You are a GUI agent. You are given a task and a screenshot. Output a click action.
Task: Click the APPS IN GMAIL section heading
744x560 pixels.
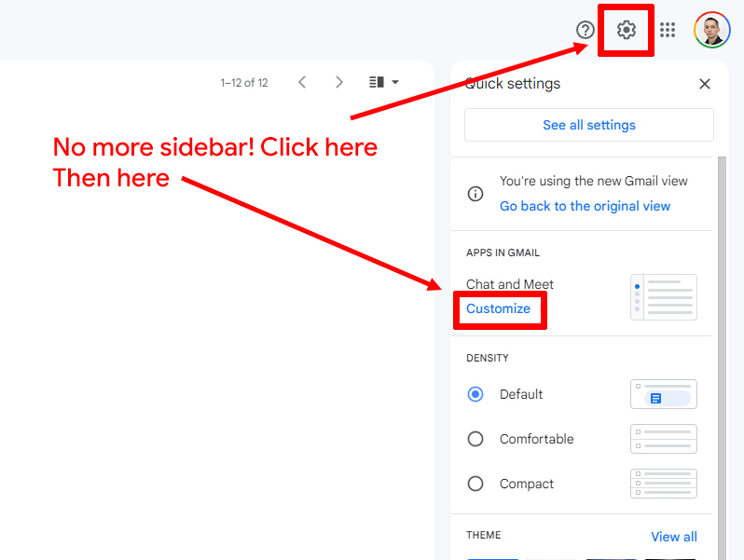[x=503, y=253]
